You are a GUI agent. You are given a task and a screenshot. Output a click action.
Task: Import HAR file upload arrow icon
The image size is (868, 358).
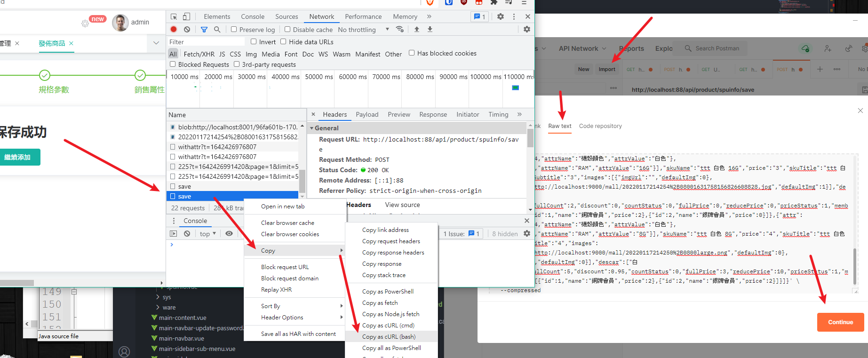pyautogui.click(x=417, y=29)
